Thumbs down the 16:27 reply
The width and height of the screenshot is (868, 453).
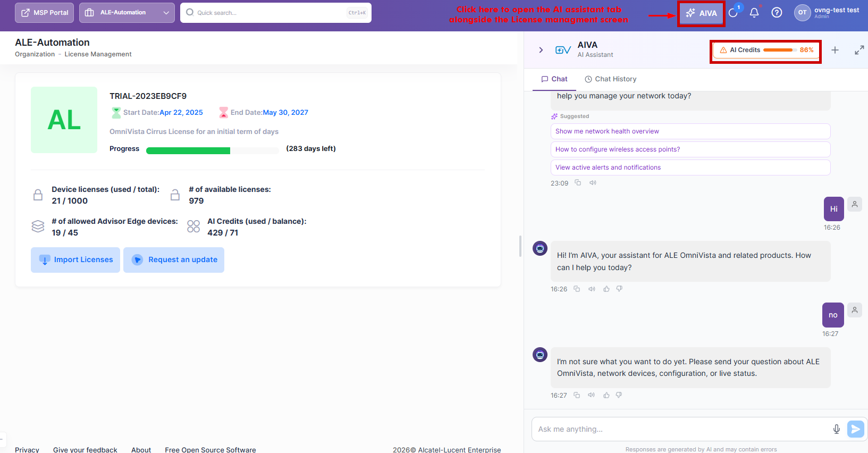(x=619, y=396)
